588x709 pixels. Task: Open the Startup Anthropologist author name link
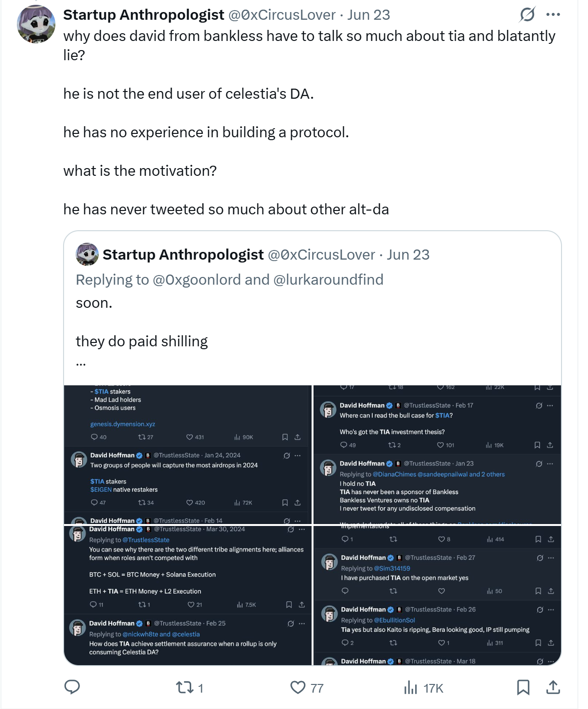click(x=144, y=15)
